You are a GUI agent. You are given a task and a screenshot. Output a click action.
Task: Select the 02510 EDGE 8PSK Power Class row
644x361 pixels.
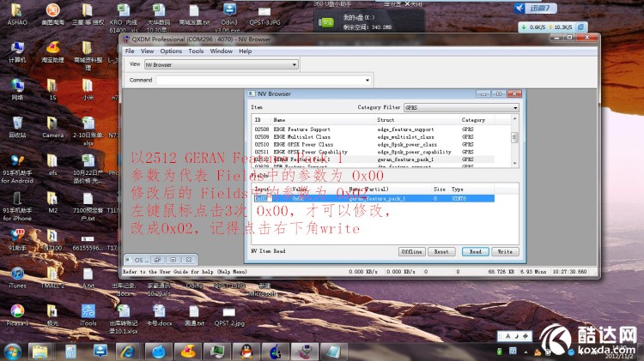pyautogui.click(x=373, y=144)
